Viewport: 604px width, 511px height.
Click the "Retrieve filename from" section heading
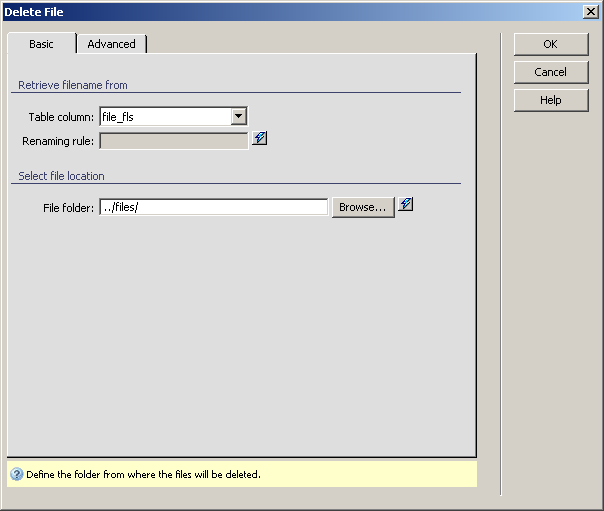click(73, 85)
